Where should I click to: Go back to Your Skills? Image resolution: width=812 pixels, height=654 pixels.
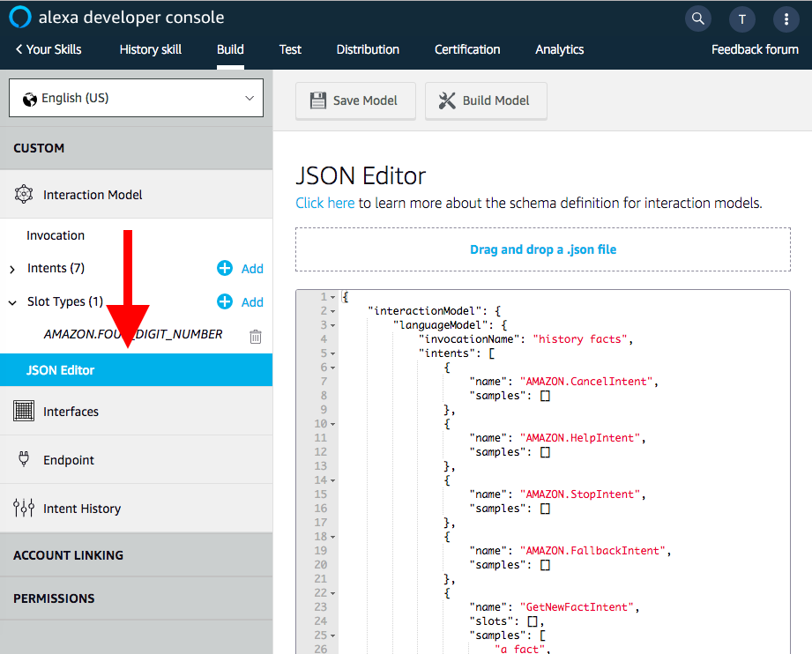(48, 49)
